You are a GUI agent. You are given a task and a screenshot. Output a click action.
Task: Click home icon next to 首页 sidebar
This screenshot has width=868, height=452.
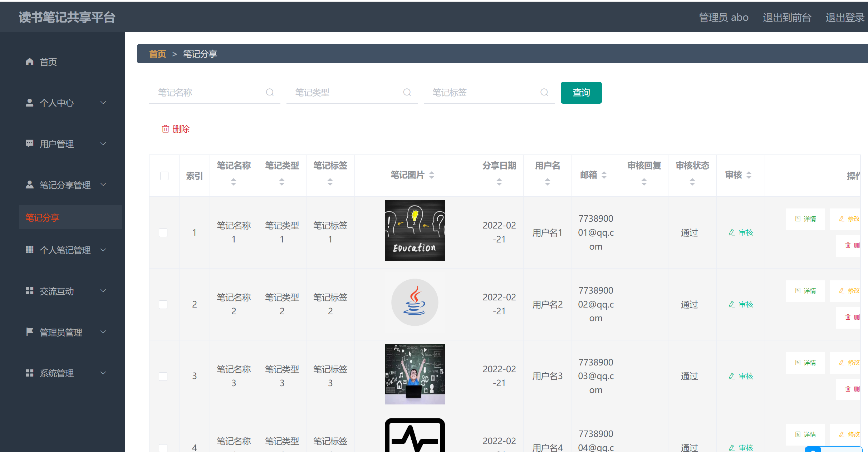click(x=30, y=62)
